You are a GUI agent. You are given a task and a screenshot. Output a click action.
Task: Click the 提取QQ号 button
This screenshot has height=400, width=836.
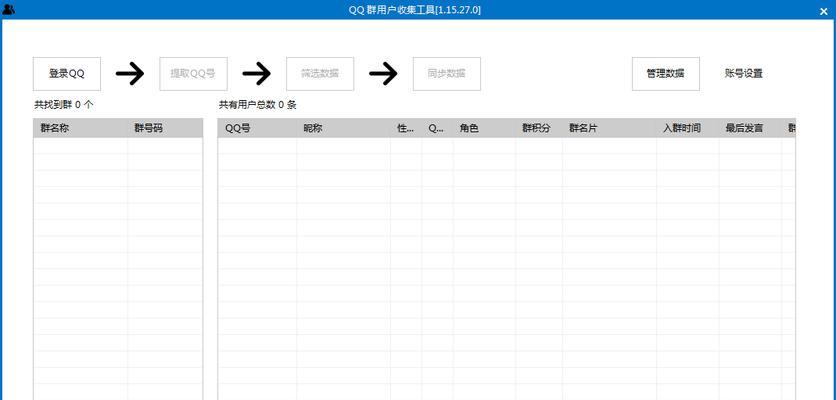coord(194,74)
